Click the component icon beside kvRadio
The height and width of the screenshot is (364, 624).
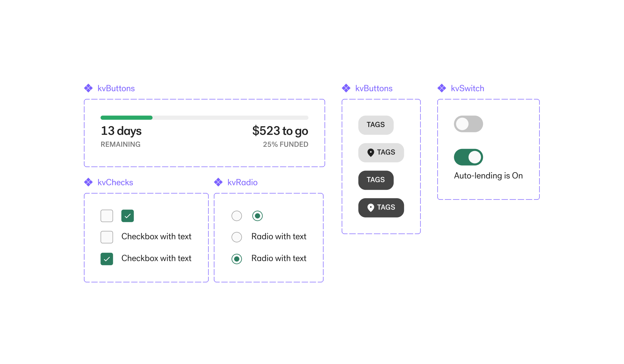(218, 182)
